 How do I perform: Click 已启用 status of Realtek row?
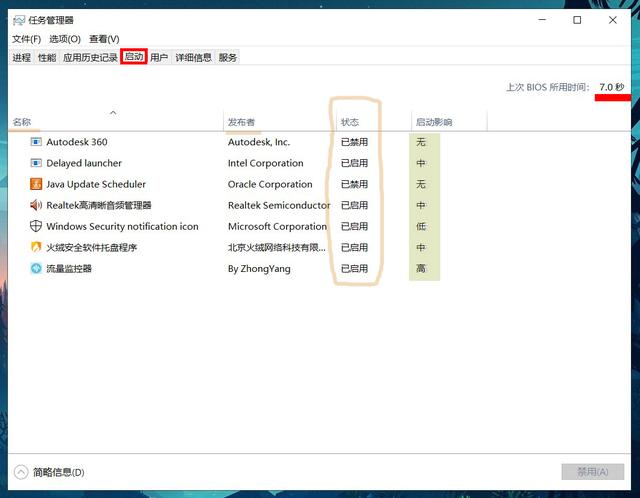click(x=354, y=205)
